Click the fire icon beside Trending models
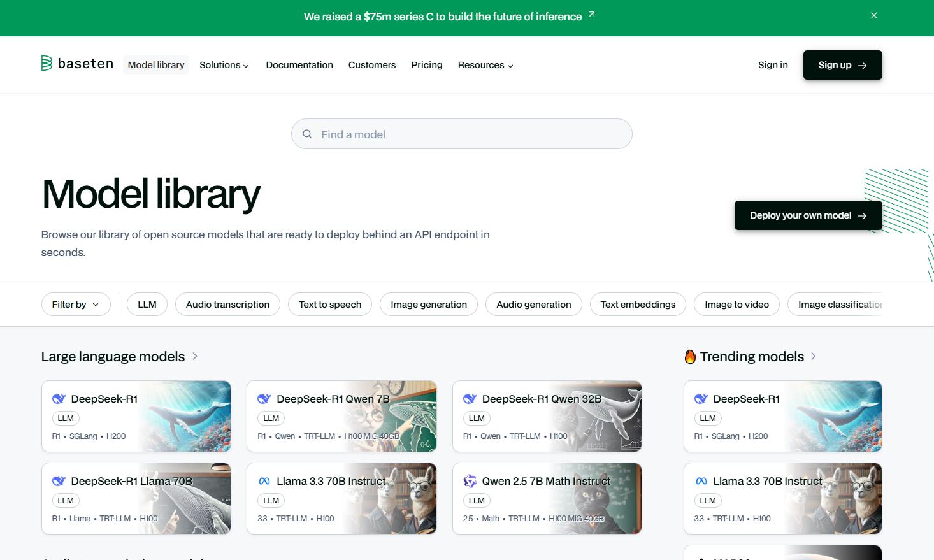934x560 pixels. pyautogui.click(x=690, y=357)
